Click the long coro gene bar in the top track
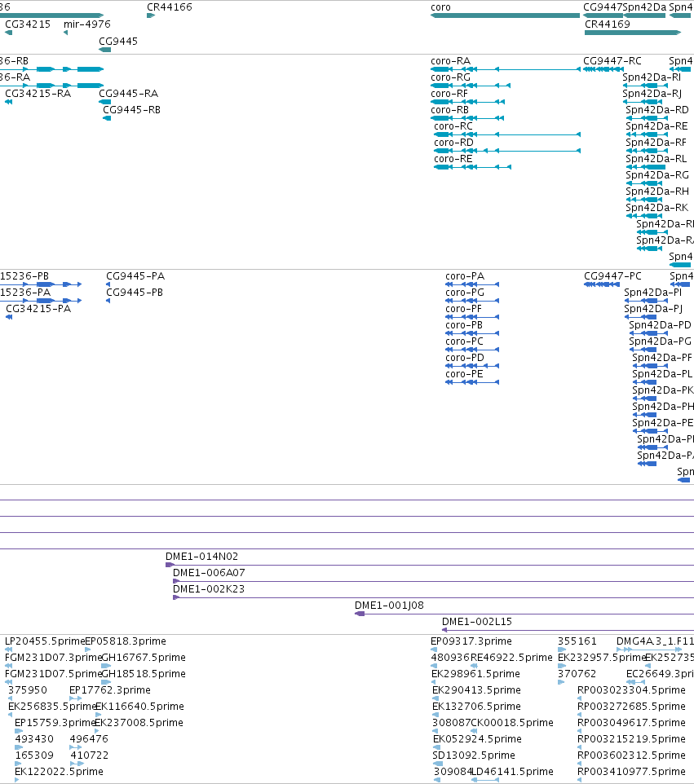 505,15
